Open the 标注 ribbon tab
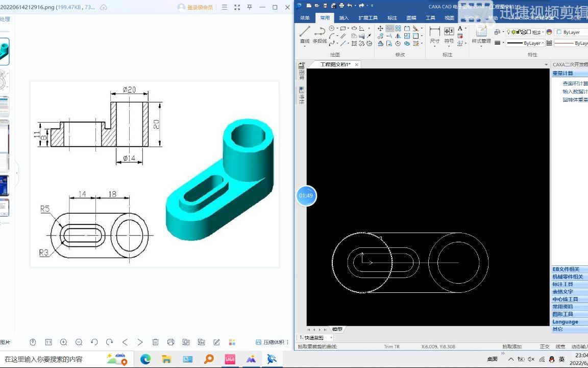 pos(392,18)
